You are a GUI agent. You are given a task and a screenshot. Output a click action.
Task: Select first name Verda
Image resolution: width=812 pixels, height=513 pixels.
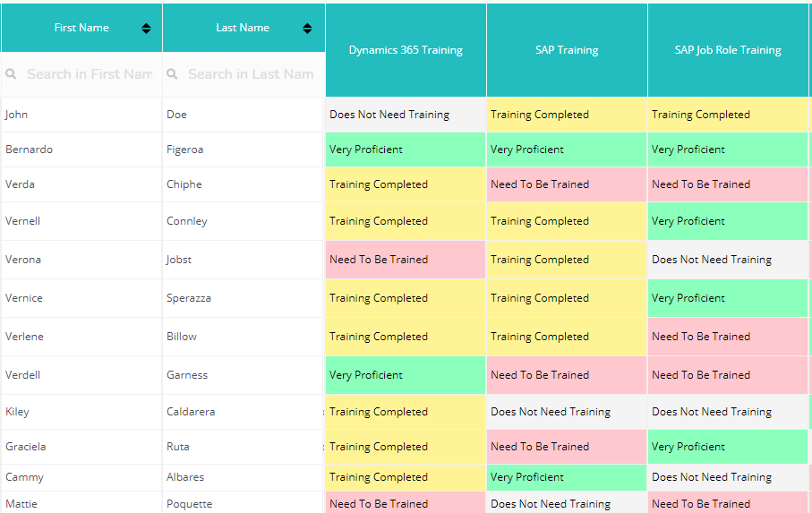[x=20, y=184]
